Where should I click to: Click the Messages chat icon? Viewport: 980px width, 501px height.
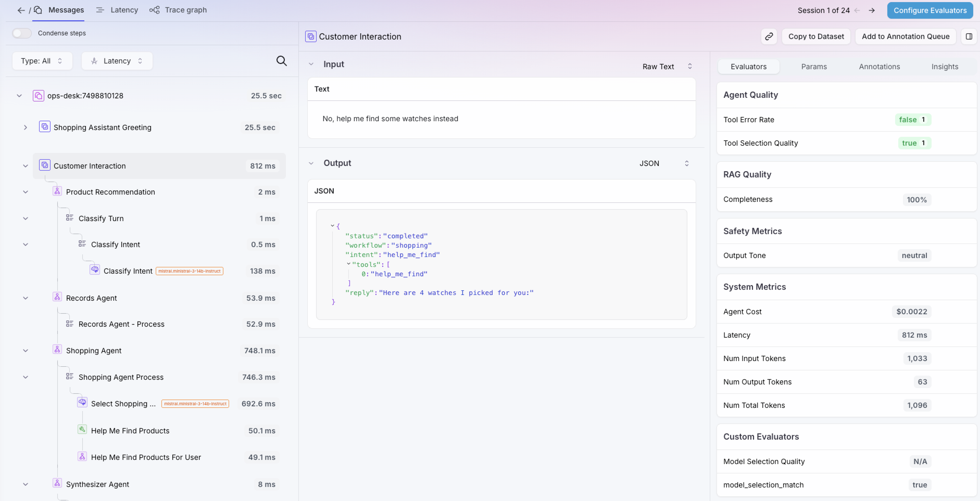[x=38, y=10]
